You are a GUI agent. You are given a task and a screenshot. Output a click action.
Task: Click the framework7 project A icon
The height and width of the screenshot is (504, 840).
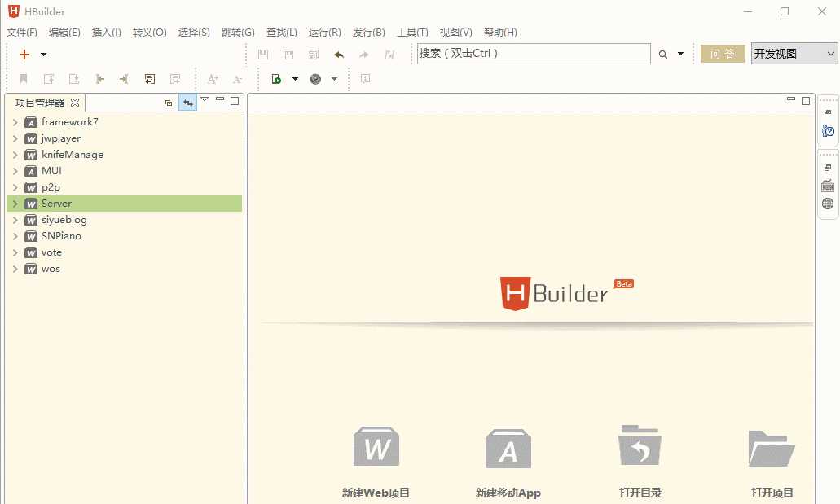pyautogui.click(x=31, y=123)
